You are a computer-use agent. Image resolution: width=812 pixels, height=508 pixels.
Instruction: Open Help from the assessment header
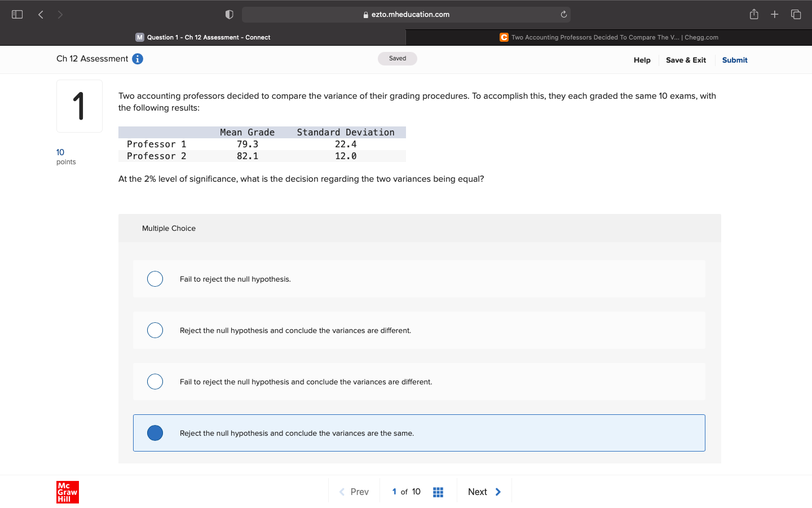(642, 60)
